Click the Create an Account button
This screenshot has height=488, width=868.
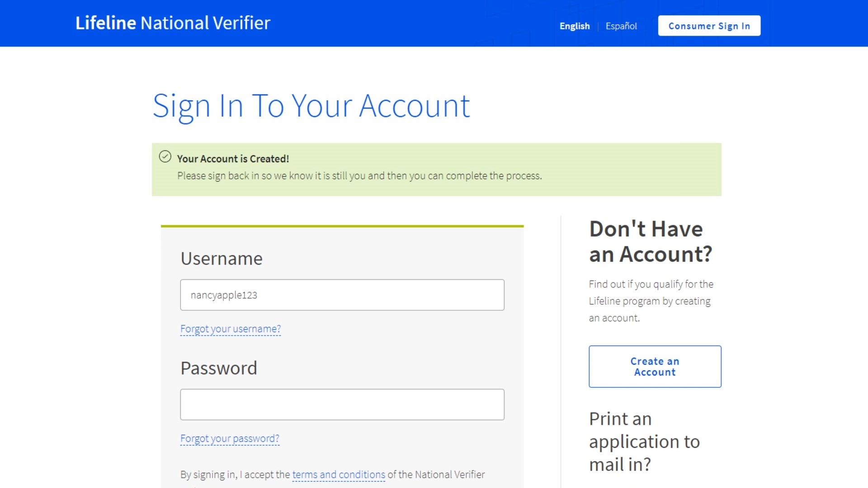click(655, 366)
